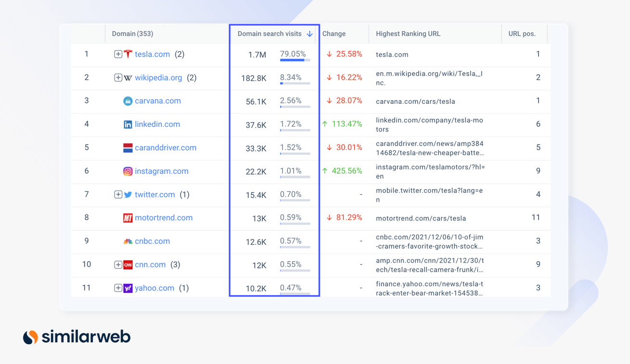Click the Highest Ranking URL column header
This screenshot has height=364, width=630.
tap(408, 34)
